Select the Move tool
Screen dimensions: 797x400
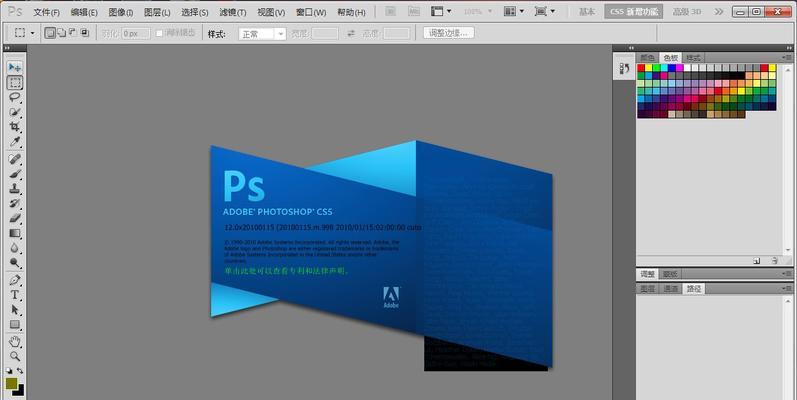click(x=15, y=67)
